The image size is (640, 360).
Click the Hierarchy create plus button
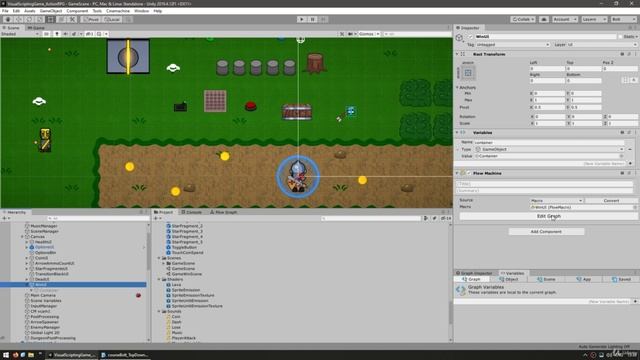coord(5,218)
